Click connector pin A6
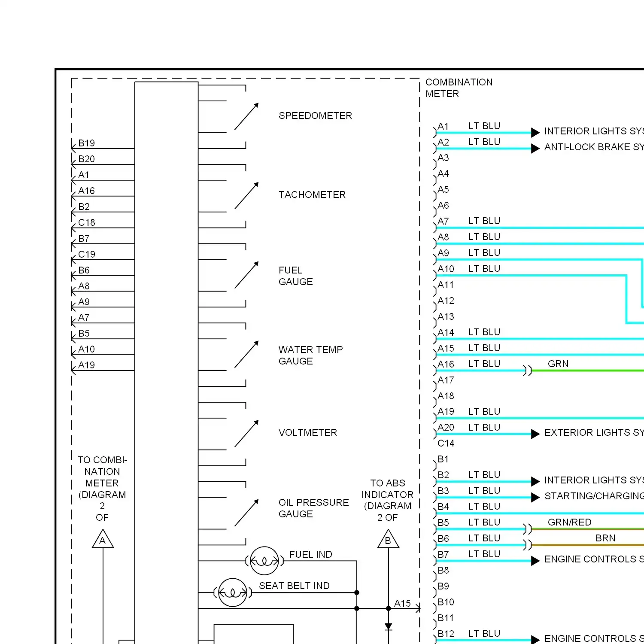644x644 pixels. click(443, 206)
